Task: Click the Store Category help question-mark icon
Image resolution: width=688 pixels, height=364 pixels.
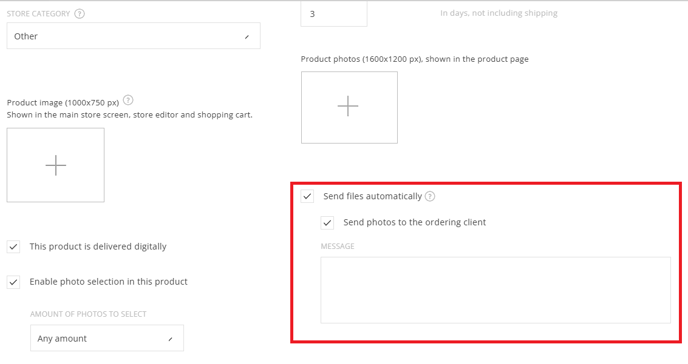Action: [79, 14]
